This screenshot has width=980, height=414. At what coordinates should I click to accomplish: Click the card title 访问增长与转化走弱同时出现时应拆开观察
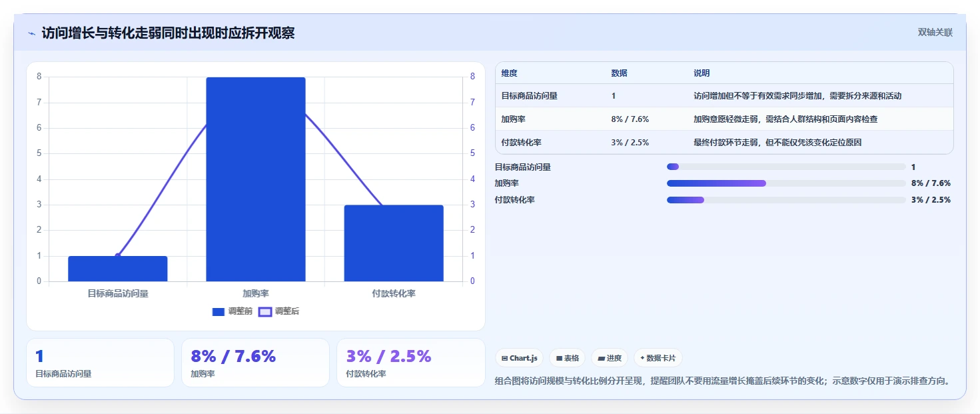coord(168,33)
